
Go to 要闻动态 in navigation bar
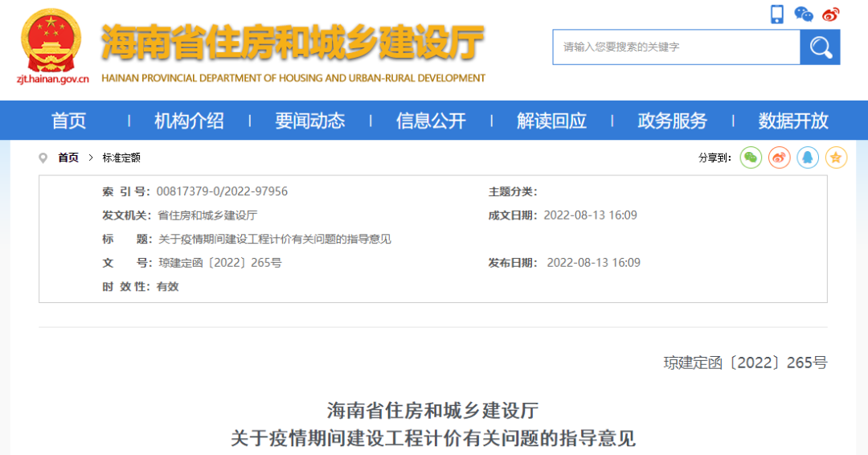(309, 121)
